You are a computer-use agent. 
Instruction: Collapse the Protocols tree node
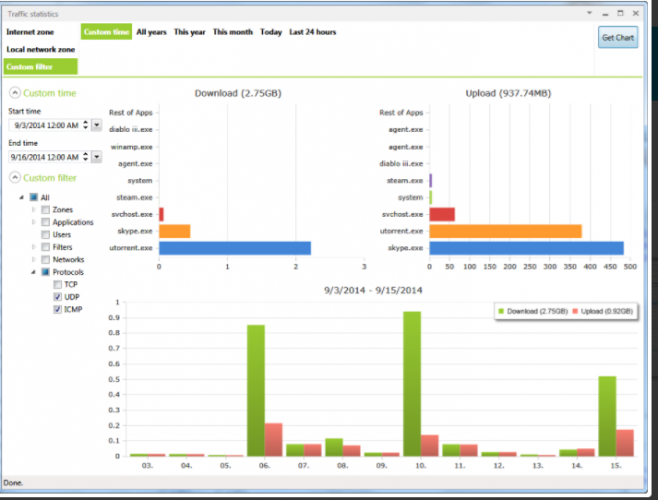[33, 272]
